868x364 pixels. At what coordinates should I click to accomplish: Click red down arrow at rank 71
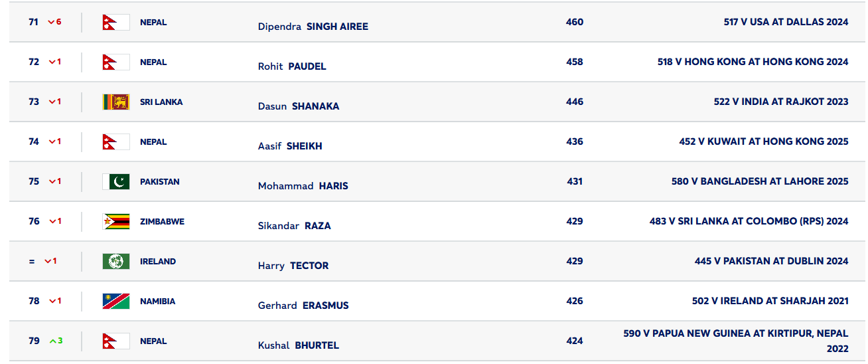51,22
